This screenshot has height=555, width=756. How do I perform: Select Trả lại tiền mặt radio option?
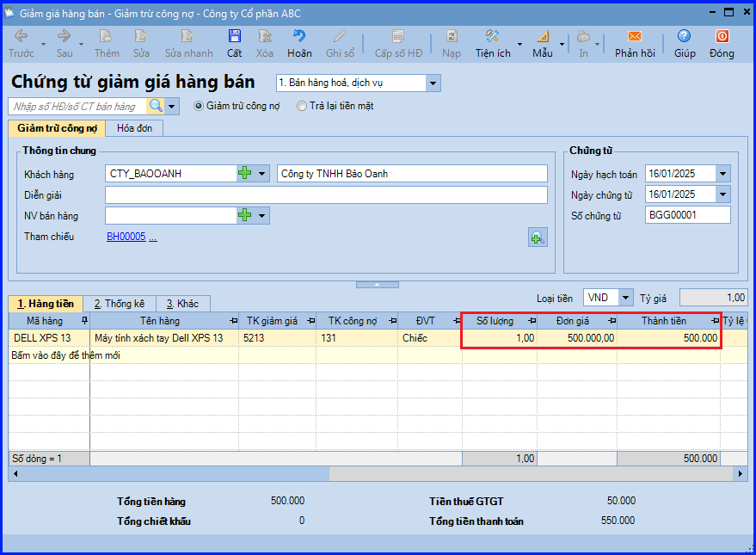tap(301, 106)
